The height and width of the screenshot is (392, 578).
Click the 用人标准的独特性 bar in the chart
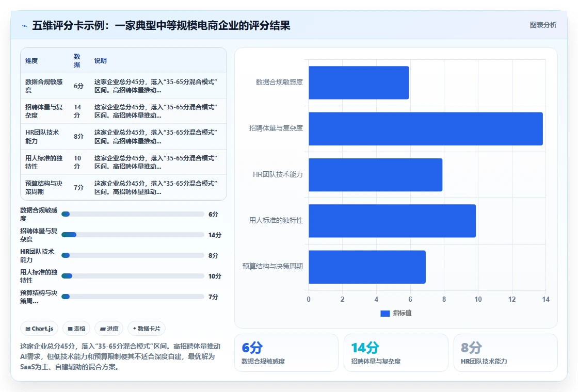click(392, 221)
